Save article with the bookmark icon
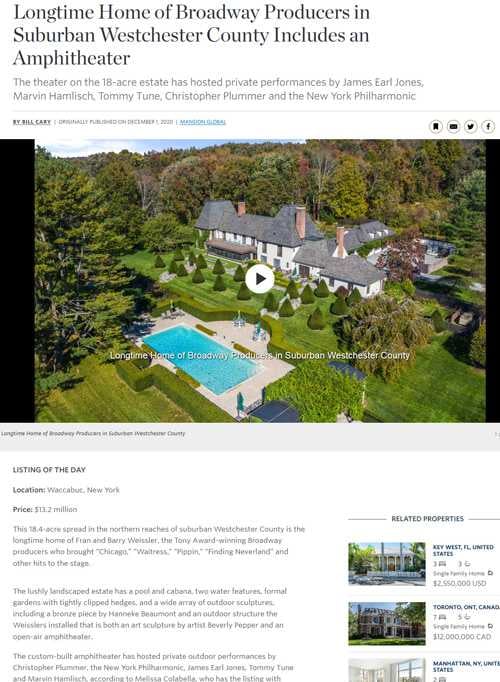This screenshot has height=682, width=500. 436,127
